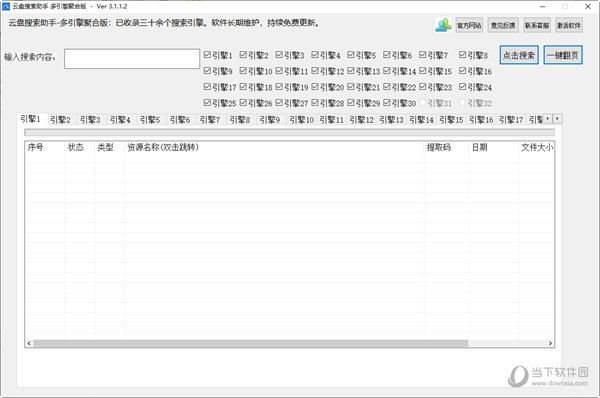
Task: Click the app icon in title bar
Action: pyautogui.click(x=6, y=7)
